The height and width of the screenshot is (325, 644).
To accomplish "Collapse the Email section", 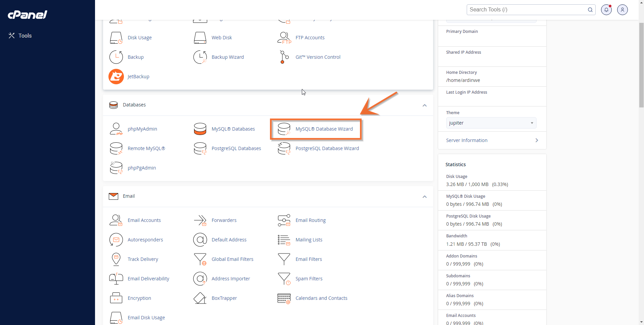I will click(x=424, y=197).
